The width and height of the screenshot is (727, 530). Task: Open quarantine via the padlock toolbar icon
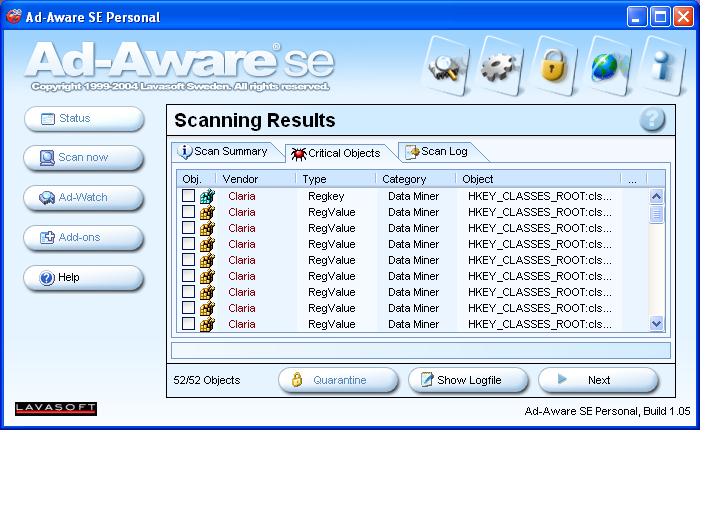[553, 67]
